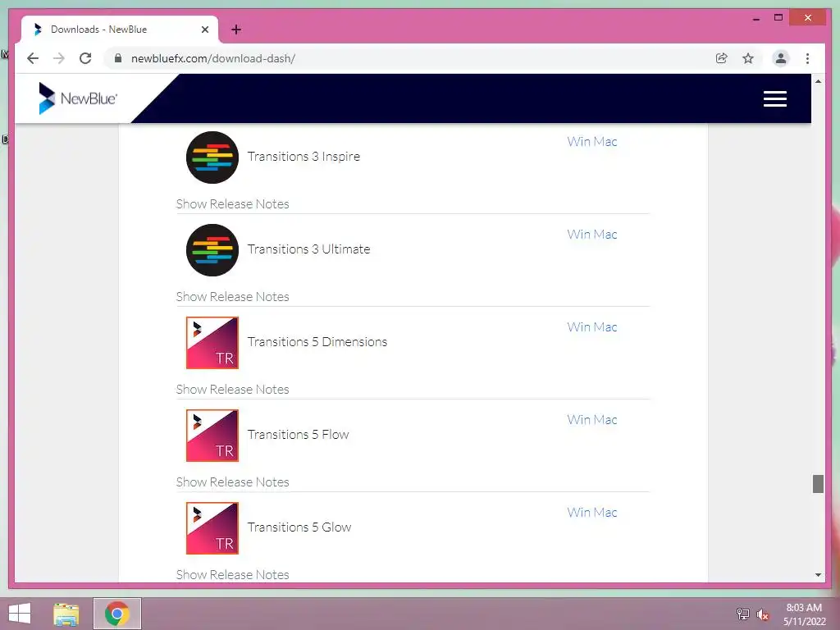Click the muted volume tray icon
The image size is (840, 630).
763,614
